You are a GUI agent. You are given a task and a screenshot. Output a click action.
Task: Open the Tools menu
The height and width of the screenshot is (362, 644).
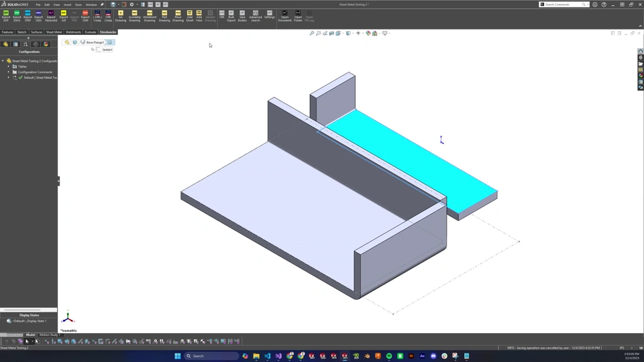[x=78, y=5]
